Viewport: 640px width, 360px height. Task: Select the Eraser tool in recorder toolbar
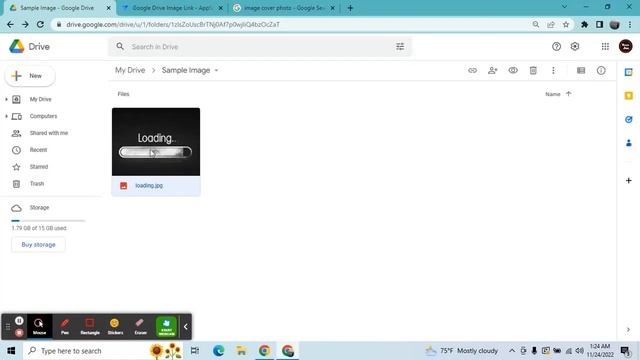tap(140, 326)
